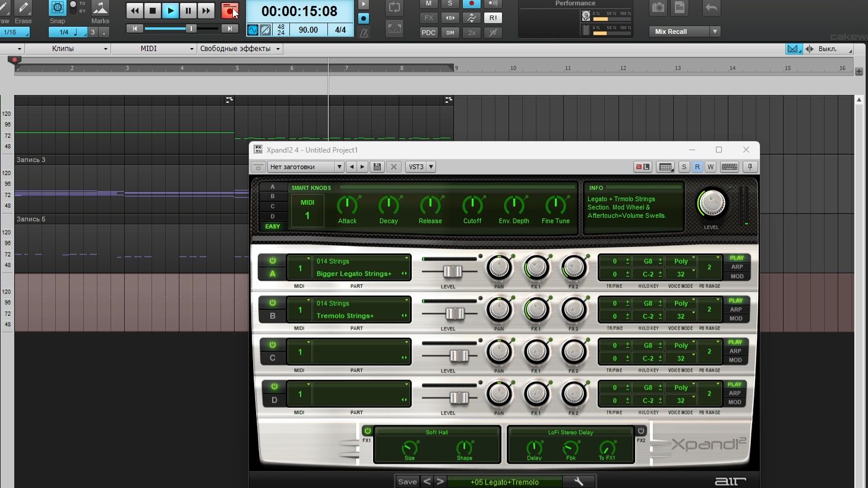The height and width of the screenshot is (488, 868).
Task: Open the MIDI dropdown menu
Action: pyautogui.click(x=153, y=49)
